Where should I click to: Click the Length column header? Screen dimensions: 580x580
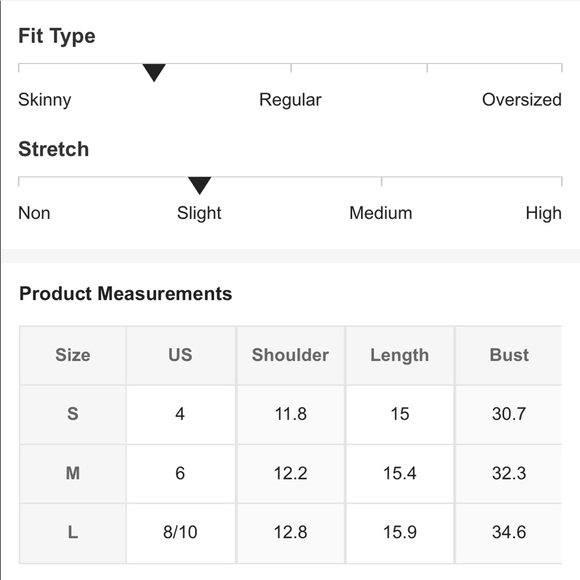(x=400, y=355)
